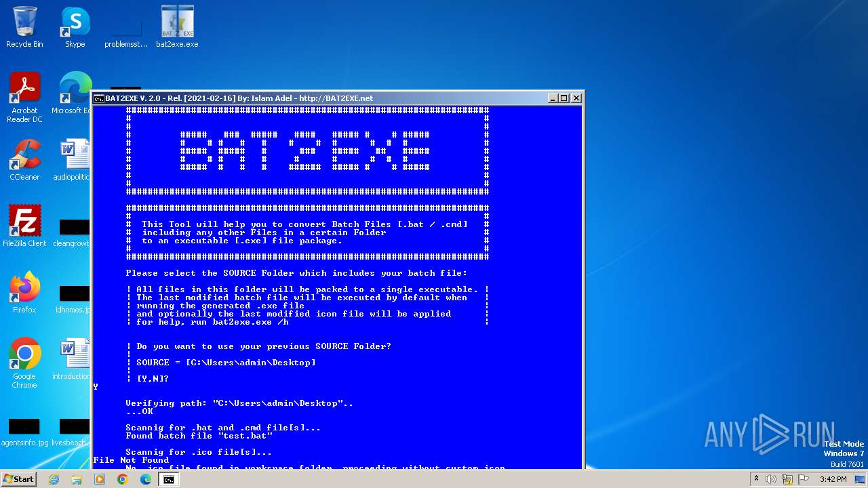Click 'for help, run bat2exe.exe /h' line
Image resolution: width=868 pixels, height=488 pixels.
click(x=213, y=322)
